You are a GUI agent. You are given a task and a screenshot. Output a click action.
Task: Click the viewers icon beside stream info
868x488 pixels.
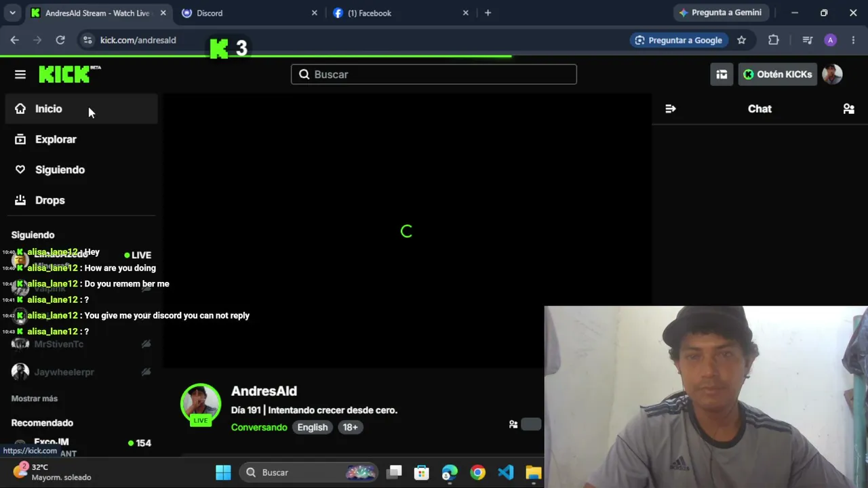coord(513,424)
